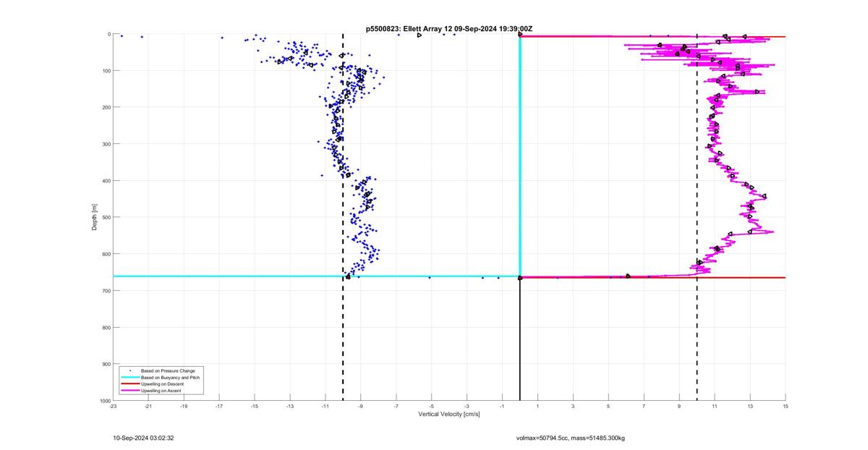Viewport: 868px width, 450px height.
Task: Click legend entry 'Based on Pressure Change'
Action: [x=168, y=371]
